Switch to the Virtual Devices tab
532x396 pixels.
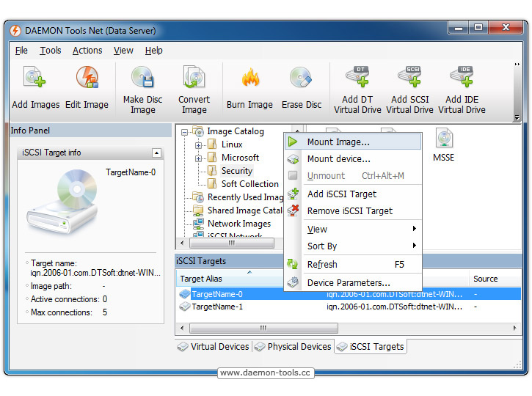[x=214, y=346]
